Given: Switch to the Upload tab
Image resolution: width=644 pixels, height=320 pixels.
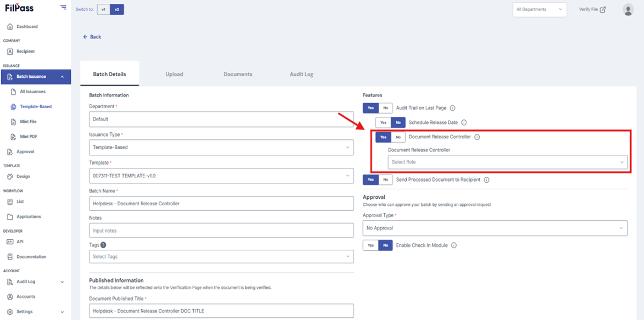Looking at the screenshot, I should 174,74.
